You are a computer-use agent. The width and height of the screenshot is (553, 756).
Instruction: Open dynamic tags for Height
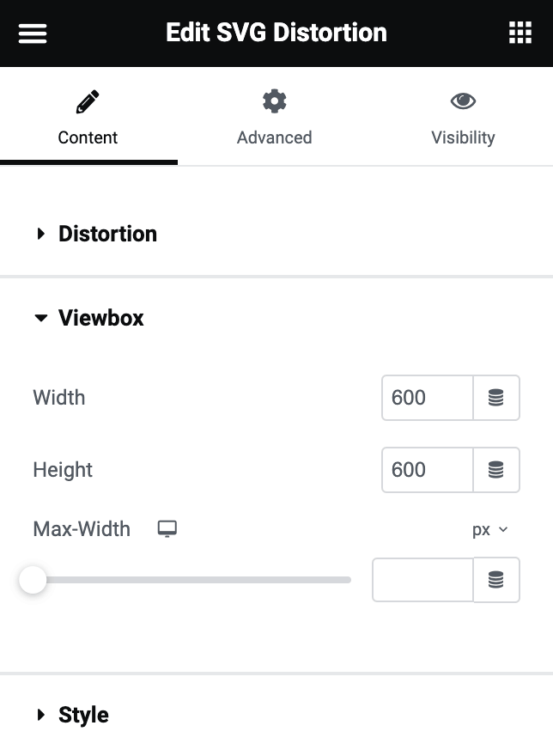(x=496, y=470)
